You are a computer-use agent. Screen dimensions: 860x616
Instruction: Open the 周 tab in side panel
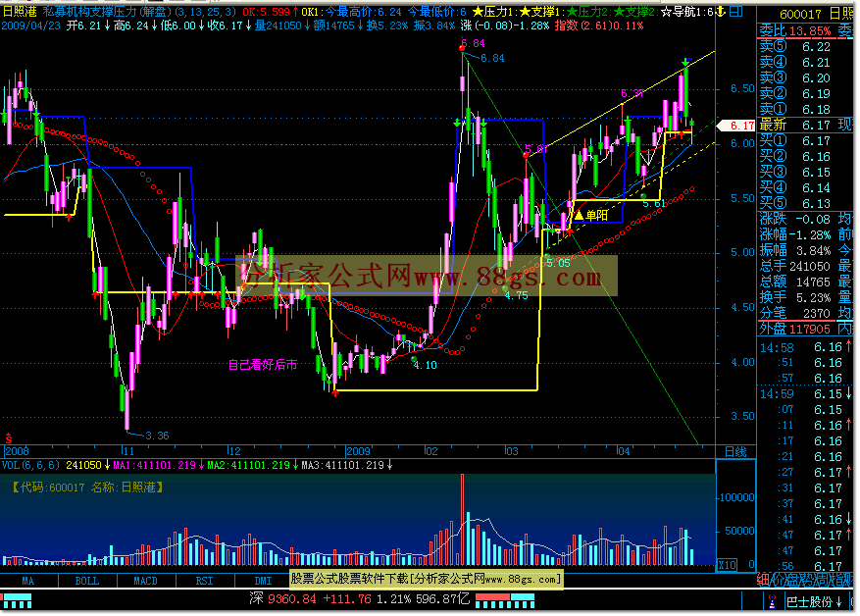click(x=822, y=580)
